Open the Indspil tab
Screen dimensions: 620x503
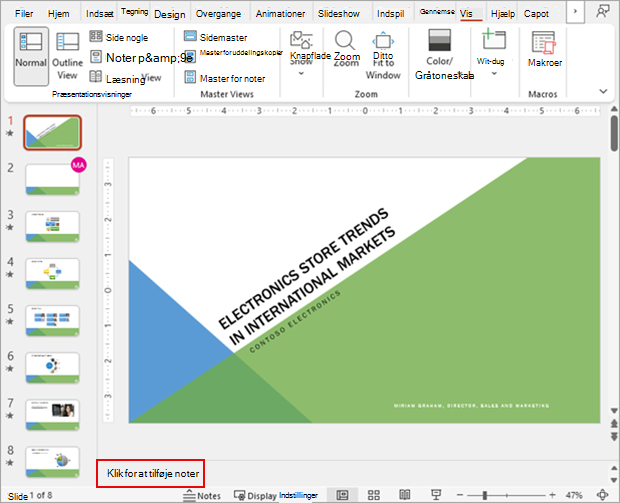tap(390, 14)
